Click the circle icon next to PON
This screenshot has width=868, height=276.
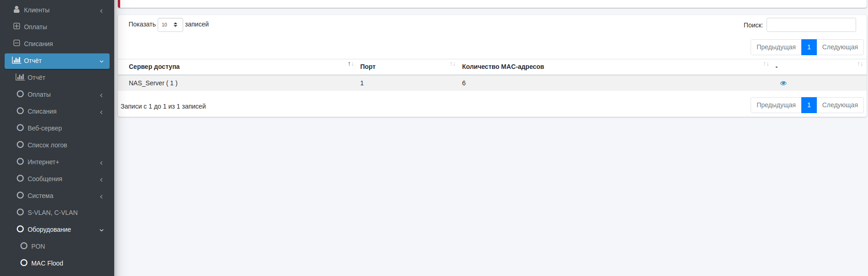click(24, 246)
